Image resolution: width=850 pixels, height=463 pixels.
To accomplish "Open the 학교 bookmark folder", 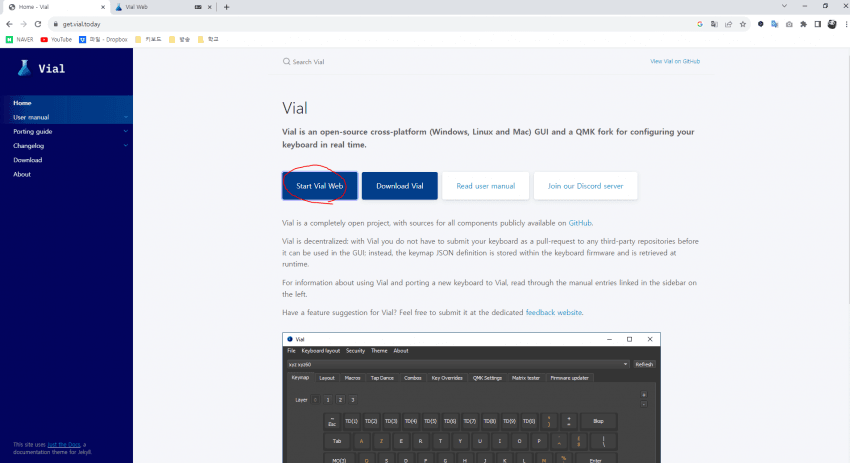I will point(208,40).
